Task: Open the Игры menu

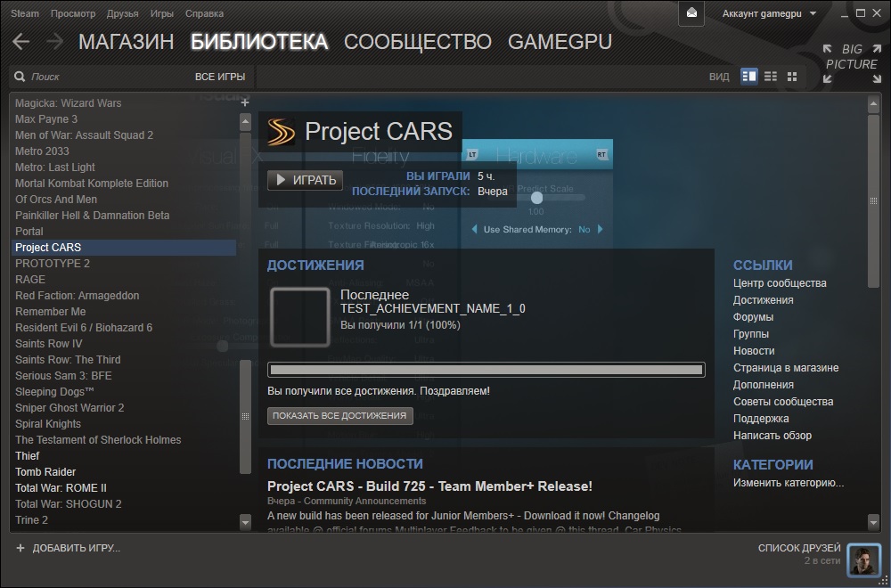Action: 162,13
